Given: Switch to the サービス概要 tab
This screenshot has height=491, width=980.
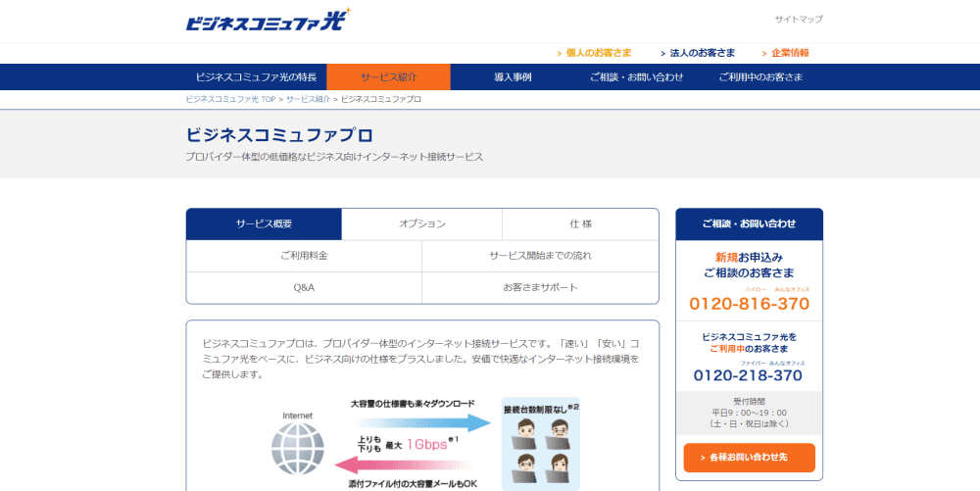Looking at the screenshot, I should click(264, 223).
